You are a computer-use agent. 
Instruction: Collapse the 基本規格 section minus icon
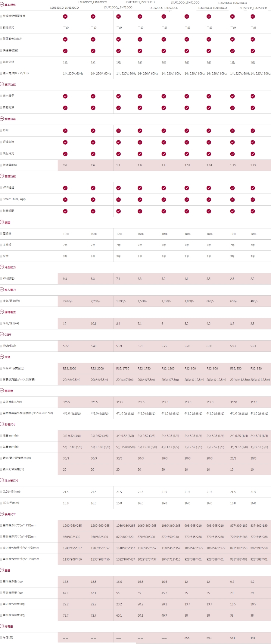tap(2, 5)
